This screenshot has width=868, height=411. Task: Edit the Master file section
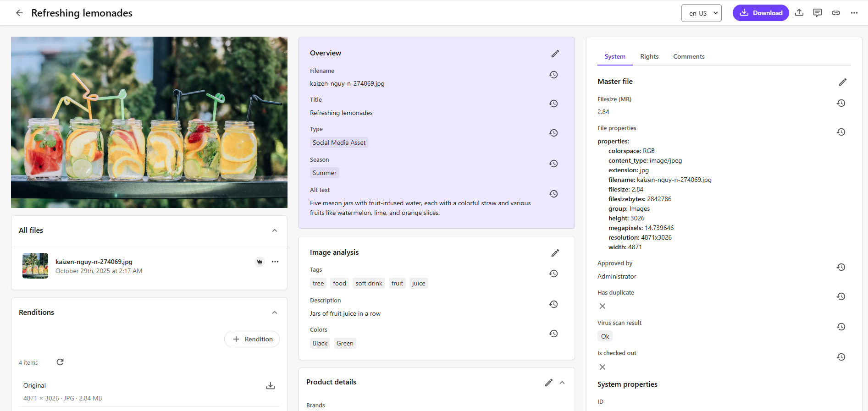pos(843,82)
